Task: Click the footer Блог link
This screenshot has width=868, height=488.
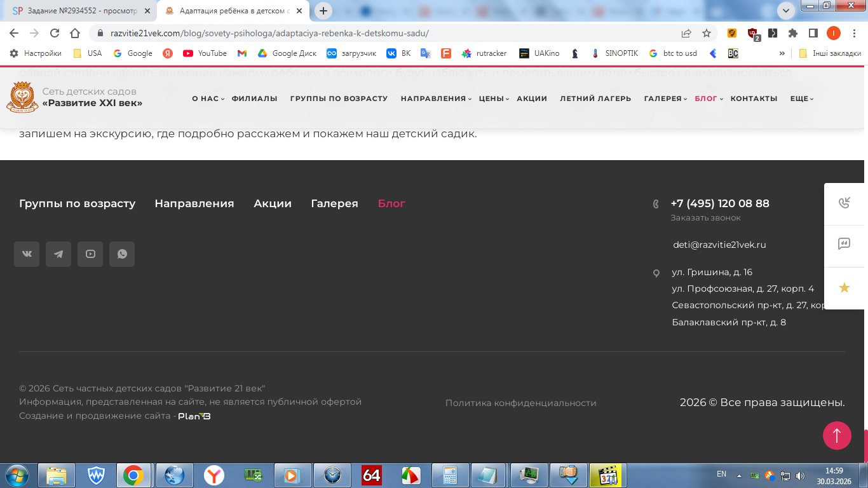Action: tap(391, 203)
